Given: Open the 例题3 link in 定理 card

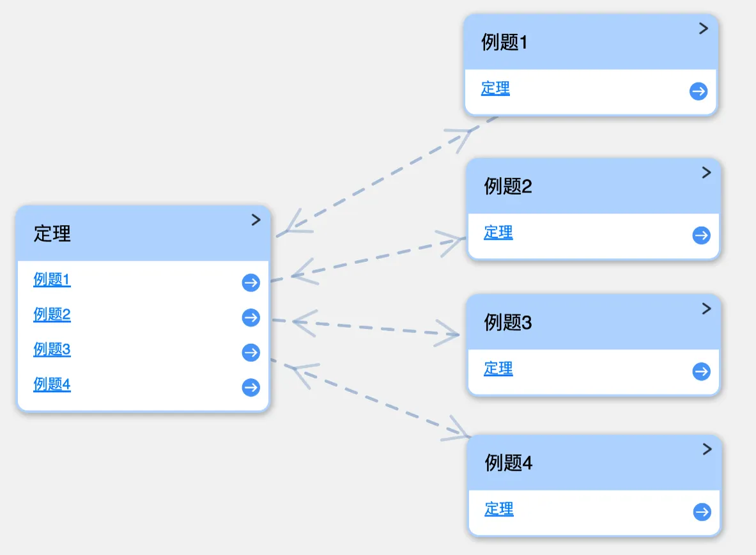Looking at the screenshot, I should [x=52, y=349].
